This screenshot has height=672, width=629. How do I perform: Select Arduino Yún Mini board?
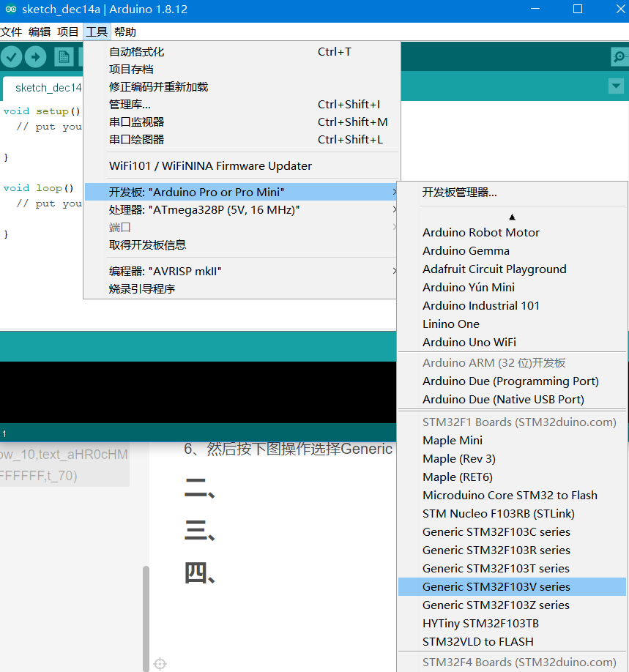pyautogui.click(x=513, y=288)
